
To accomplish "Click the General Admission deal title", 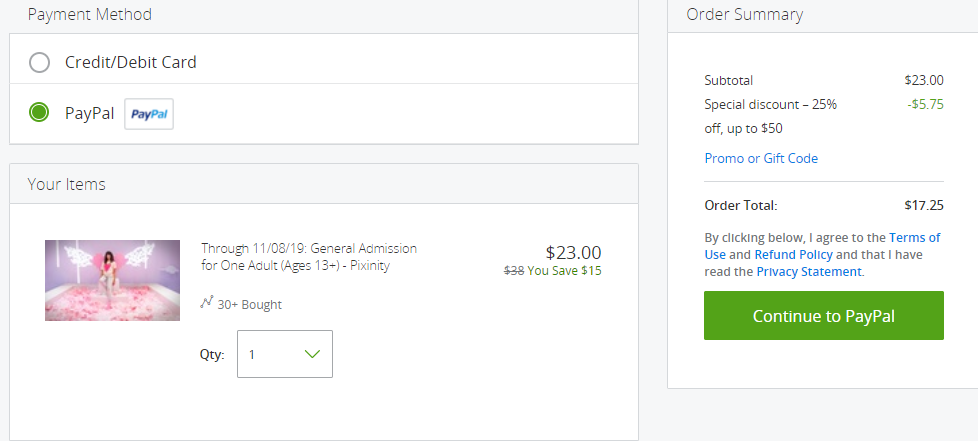I will [309, 257].
